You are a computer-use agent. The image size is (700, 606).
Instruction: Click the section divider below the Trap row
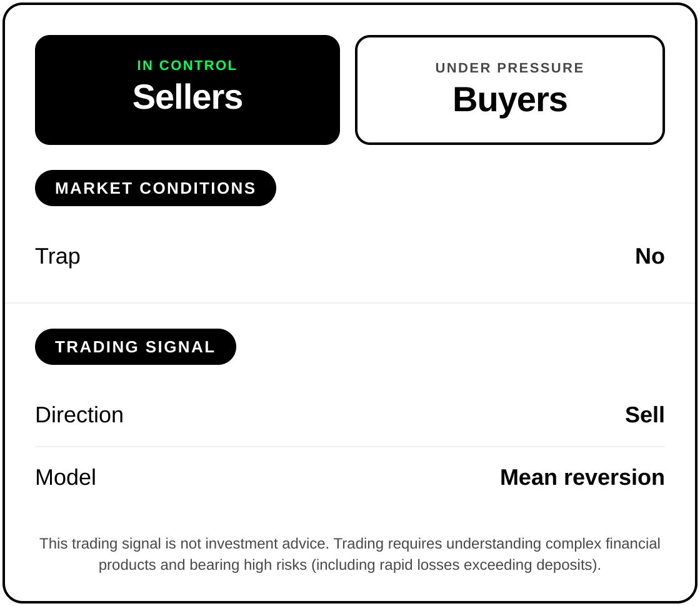pos(350,303)
